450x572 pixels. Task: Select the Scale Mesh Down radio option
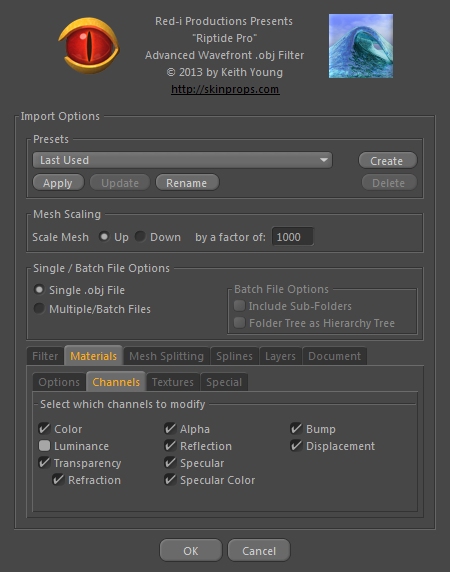click(x=140, y=236)
